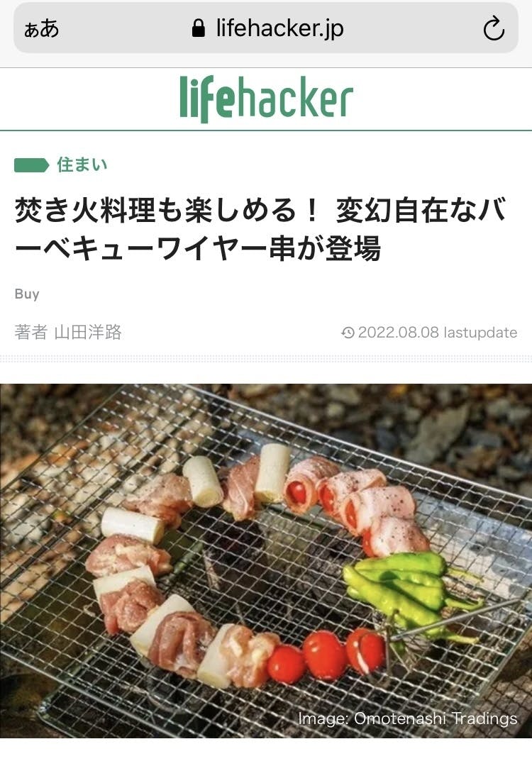Open author 山田洋路's profile link

pyautogui.click(x=88, y=333)
